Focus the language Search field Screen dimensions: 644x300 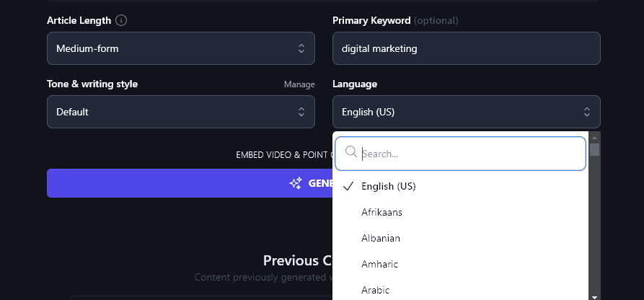click(x=469, y=154)
